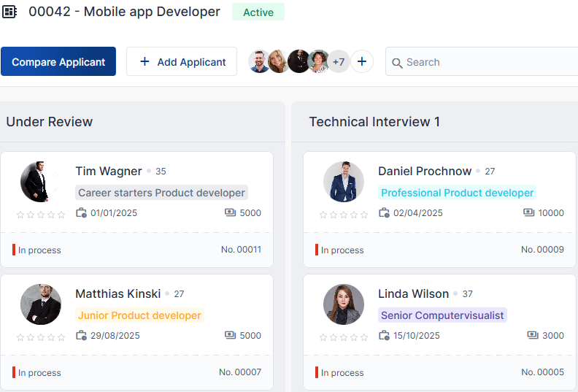The height and width of the screenshot is (392, 578).
Task: Click the Add Applicant button
Action: pos(182,62)
